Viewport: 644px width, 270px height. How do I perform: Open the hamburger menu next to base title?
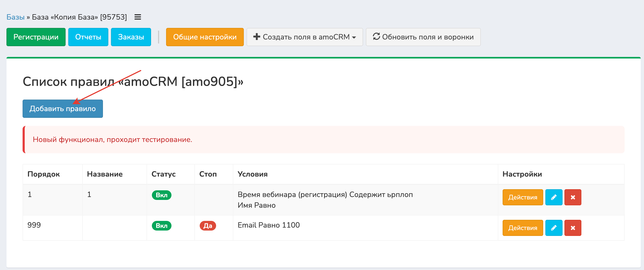[138, 17]
